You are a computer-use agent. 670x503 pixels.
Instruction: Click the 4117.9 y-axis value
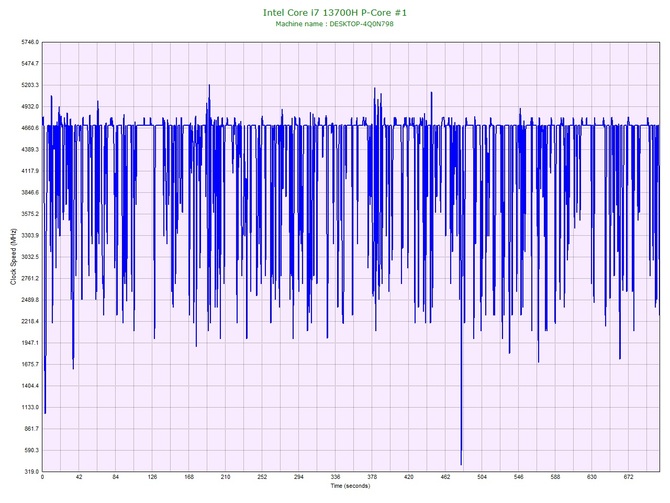(30, 171)
